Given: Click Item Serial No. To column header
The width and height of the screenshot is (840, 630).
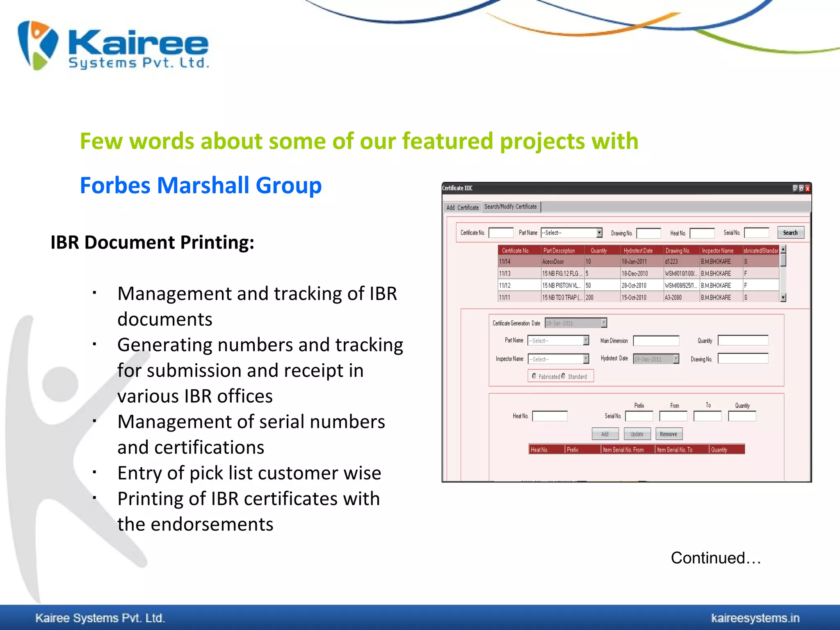Looking at the screenshot, I should tap(682, 449).
